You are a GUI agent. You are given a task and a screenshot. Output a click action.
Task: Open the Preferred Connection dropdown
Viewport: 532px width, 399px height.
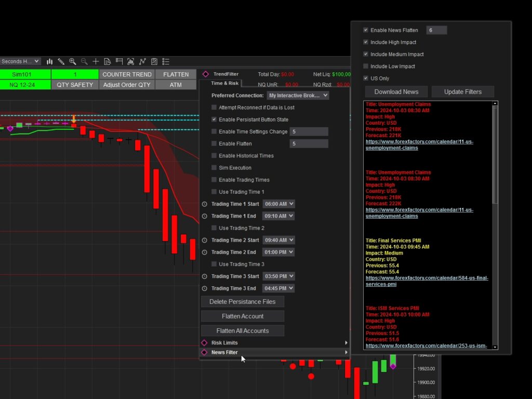298,95
